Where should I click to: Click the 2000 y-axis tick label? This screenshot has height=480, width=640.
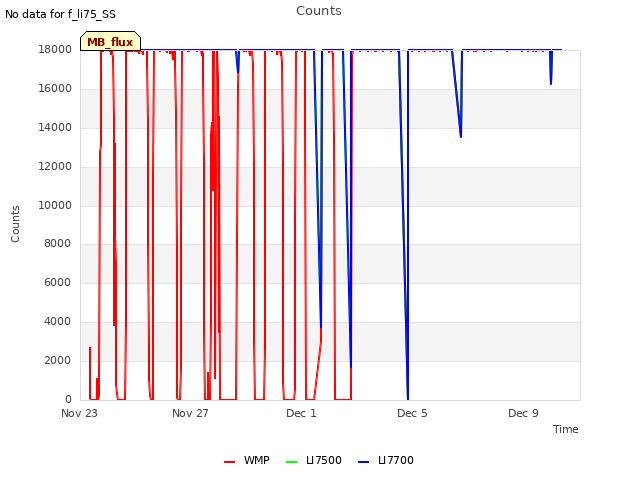tap(58, 360)
